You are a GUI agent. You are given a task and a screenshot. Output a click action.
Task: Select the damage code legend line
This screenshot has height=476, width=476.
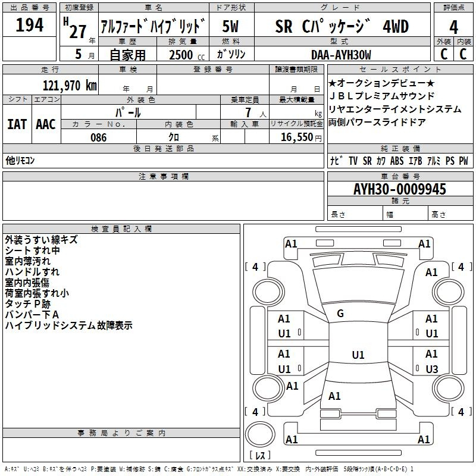[209, 469]
